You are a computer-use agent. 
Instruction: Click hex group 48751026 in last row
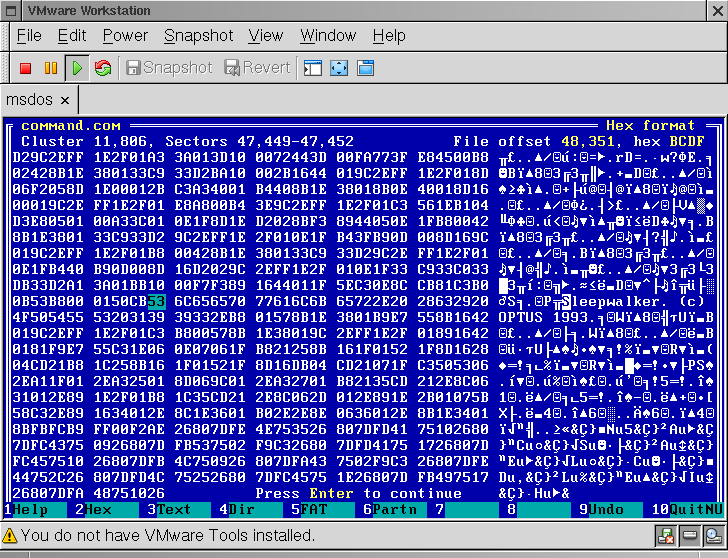pos(129,493)
